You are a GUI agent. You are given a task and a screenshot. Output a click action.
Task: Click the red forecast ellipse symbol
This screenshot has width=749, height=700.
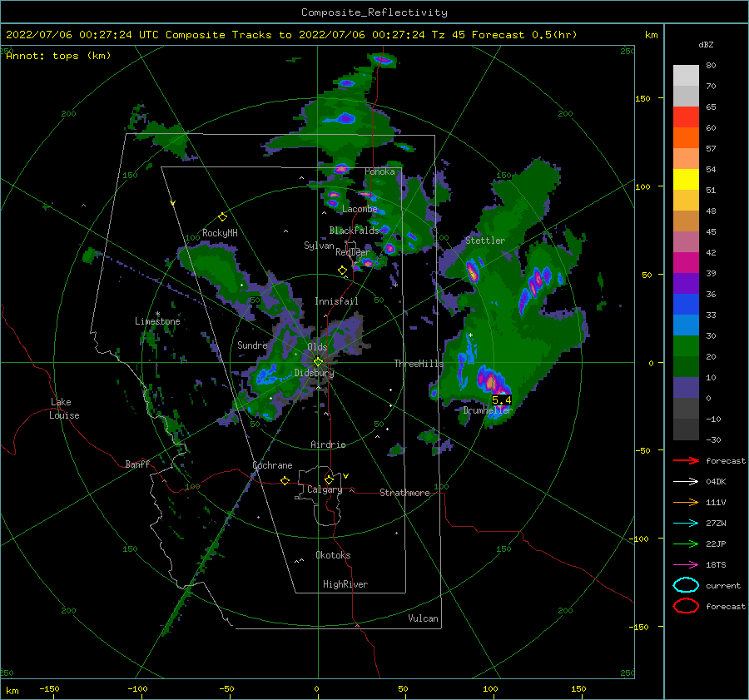pyautogui.click(x=686, y=606)
